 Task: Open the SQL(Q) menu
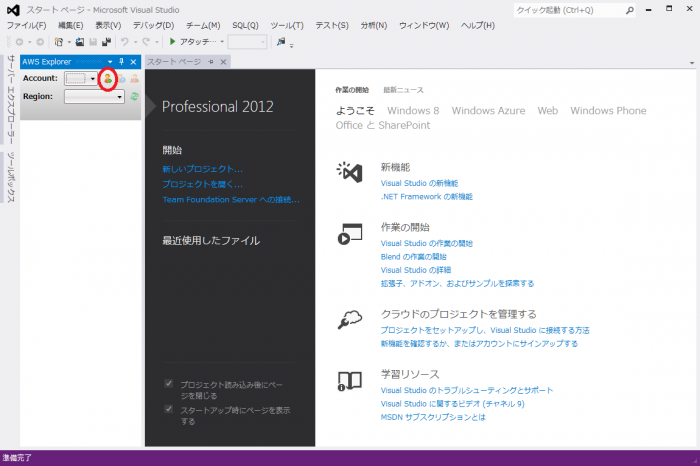coord(245,25)
